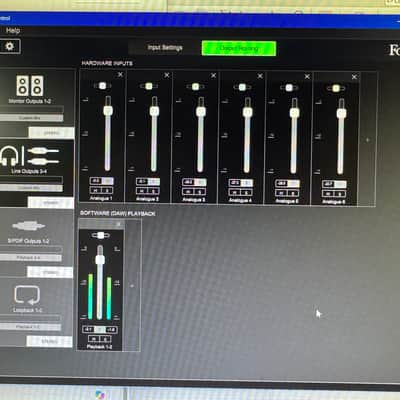The height and width of the screenshot is (400, 400).
Task: Solo the Analogue 5 channel
Action: 293,193
